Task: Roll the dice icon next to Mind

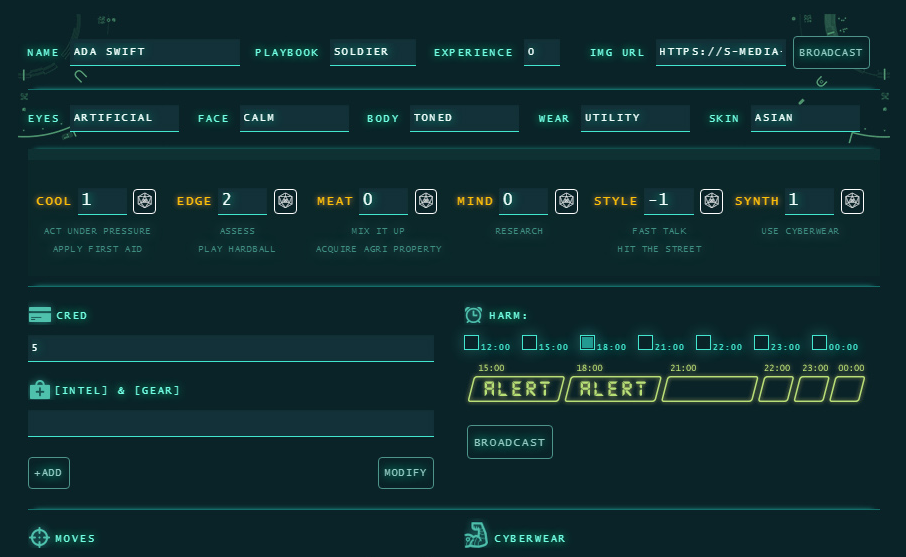Action: pos(566,201)
